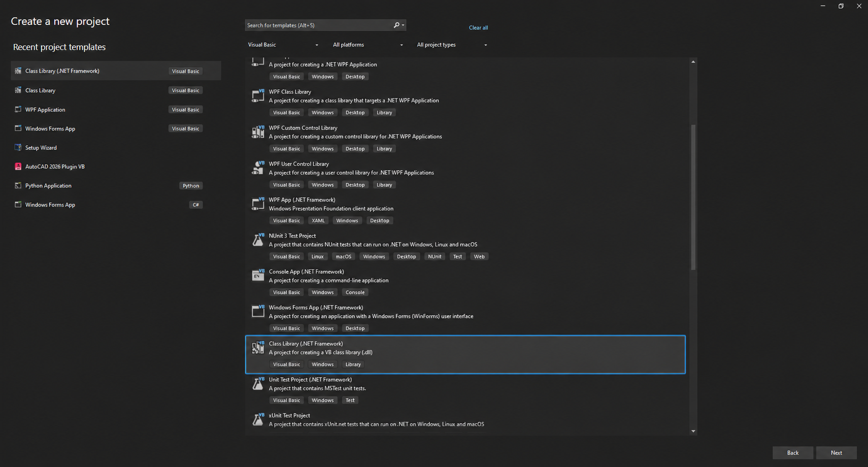Click the Visual Basic tag on recent WPF Application
Image resolution: width=868 pixels, height=467 pixels.
[185, 110]
